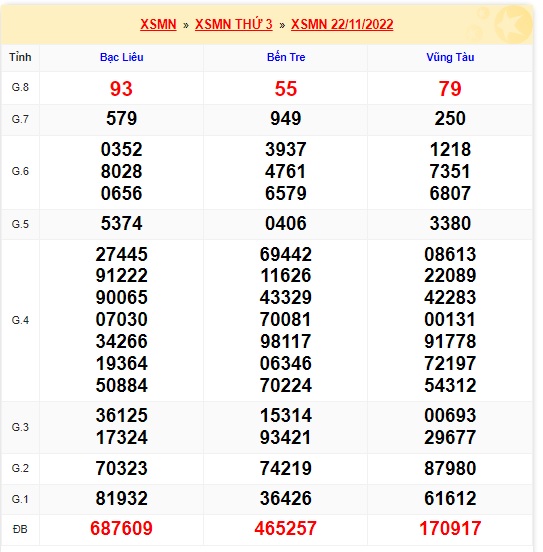Select G.4 number 70081
543x552 pixels.
coord(286,319)
